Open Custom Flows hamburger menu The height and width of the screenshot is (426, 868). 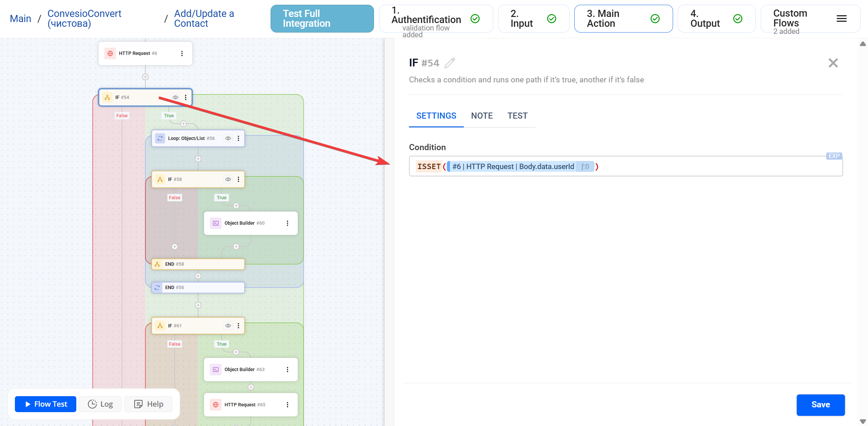841,19
